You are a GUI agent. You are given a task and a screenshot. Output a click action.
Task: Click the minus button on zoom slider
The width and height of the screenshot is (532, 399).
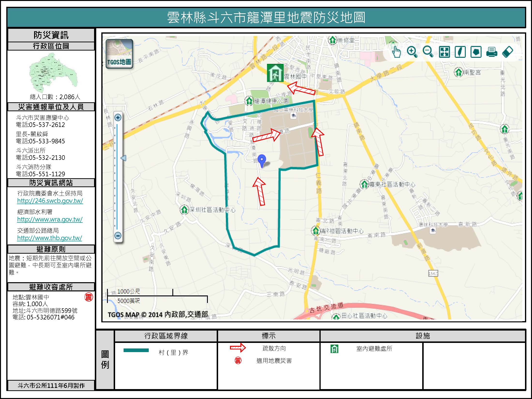click(118, 236)
